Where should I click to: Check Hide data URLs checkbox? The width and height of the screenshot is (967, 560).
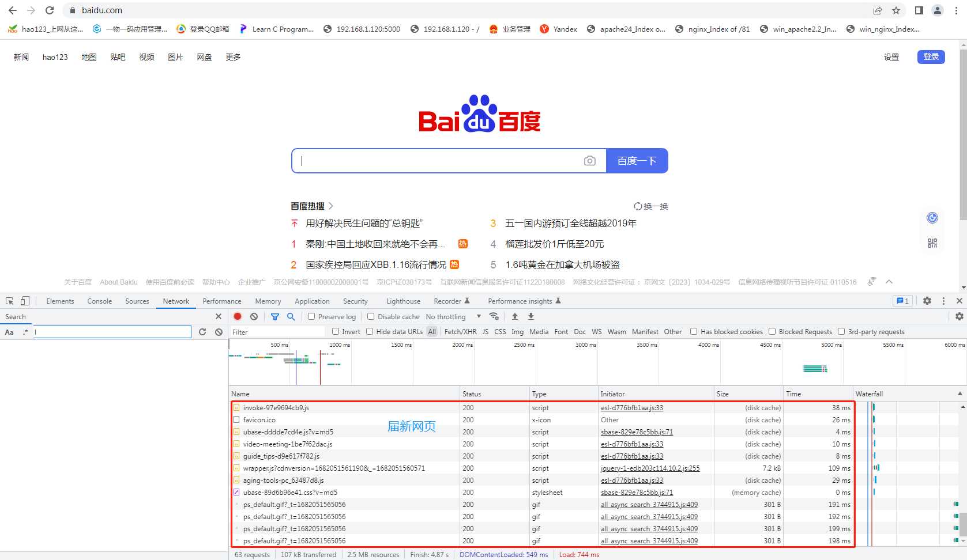(x=370, y=331)
